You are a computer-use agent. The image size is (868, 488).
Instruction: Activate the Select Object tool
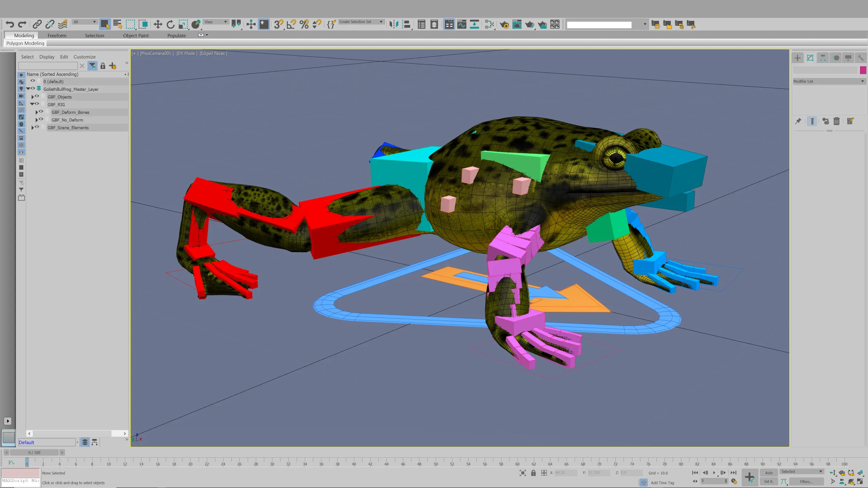pyautogui.click(x=105, y=24)
